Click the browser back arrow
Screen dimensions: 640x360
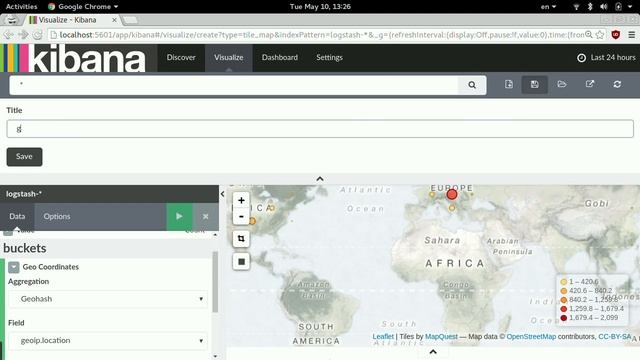click(8, 35)
